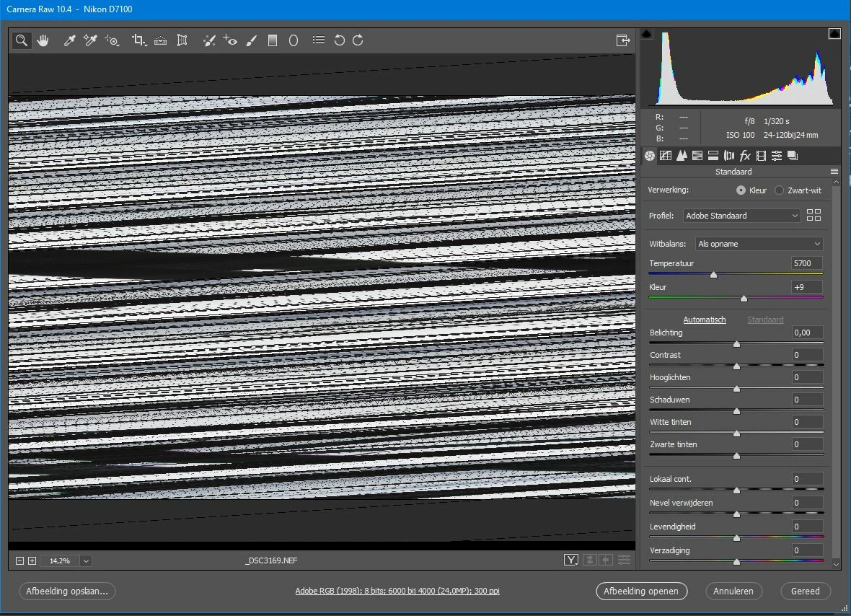Image resolution: width=851 pixels, height=616 pixels.
Task: Open the Standaard panel menu
Action: (x=834, y=172)
